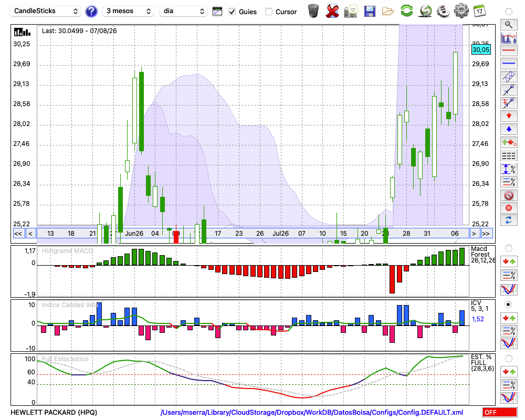The width and height of the screenshot is (525, 420).
Task: Toggle the Guies checkbox
Action: 232,12
